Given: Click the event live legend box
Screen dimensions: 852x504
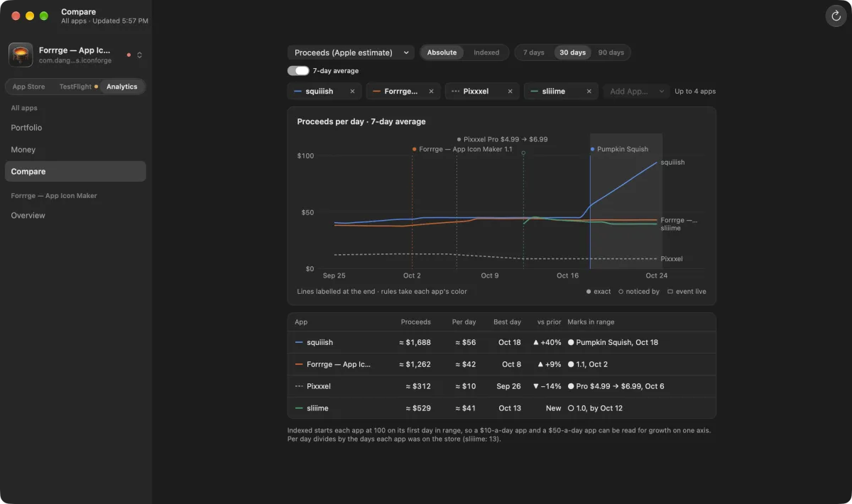Looking at the screenshot, I should [670, 292].
